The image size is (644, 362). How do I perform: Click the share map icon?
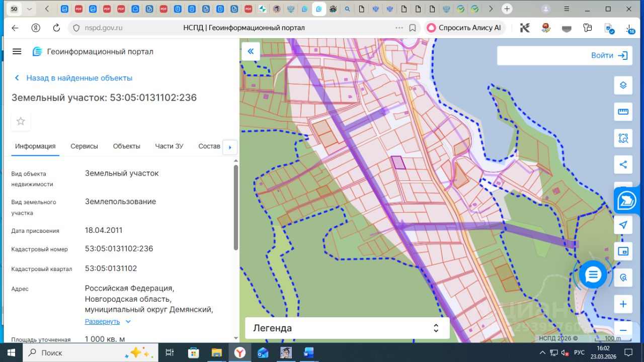(623, 164)
